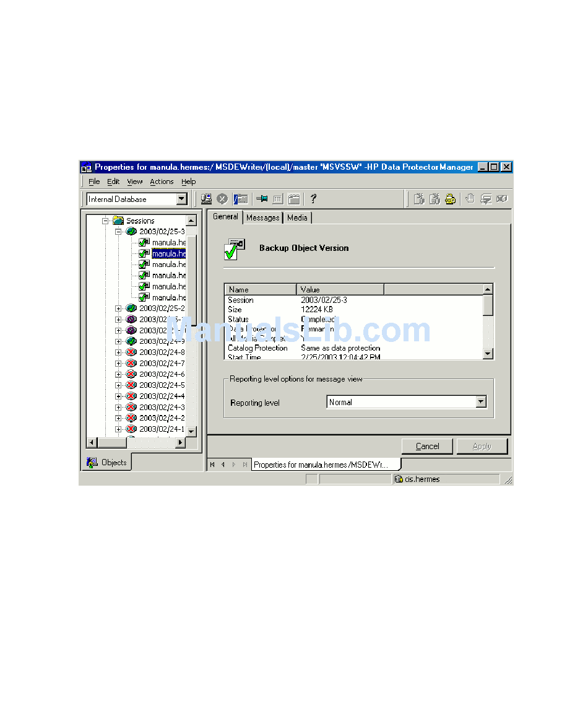Click the network computers icon in toolbar
588x726 pixels.
tap(206, 199)
